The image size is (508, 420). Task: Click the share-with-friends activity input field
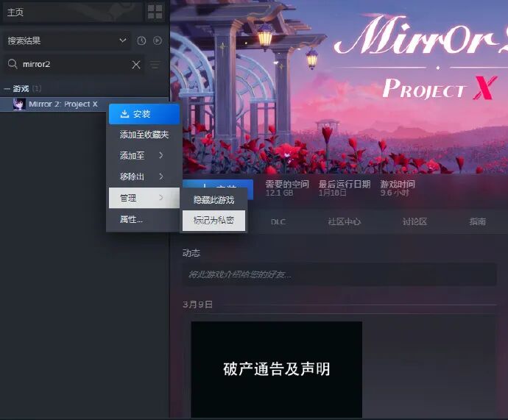click(x=339, y=274)
